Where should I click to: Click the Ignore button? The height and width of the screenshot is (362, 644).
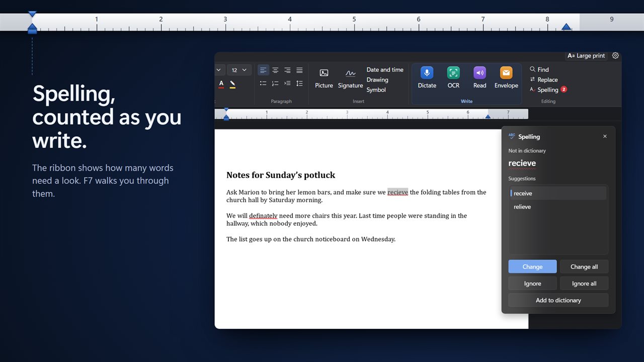tap(532, 283)
